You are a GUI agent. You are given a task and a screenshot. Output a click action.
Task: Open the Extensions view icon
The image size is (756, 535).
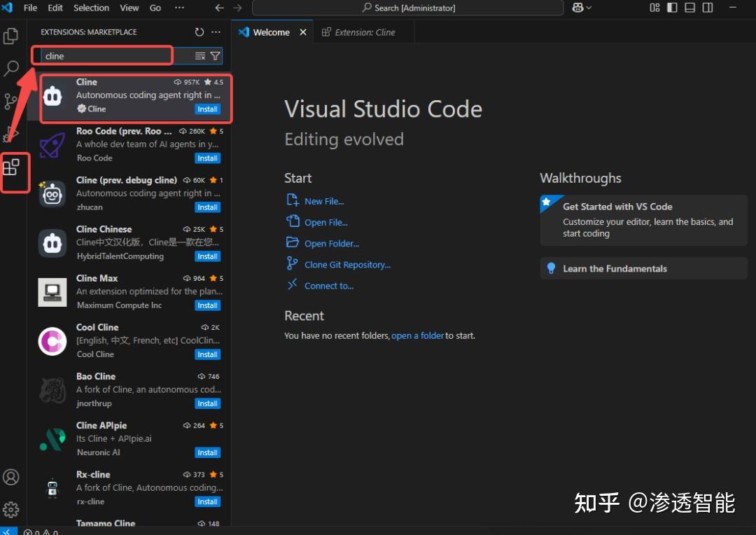click(x=10, y=167)
